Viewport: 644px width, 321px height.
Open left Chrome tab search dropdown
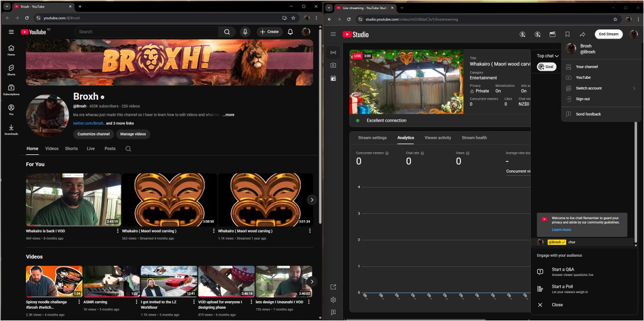tap(8, 6)
